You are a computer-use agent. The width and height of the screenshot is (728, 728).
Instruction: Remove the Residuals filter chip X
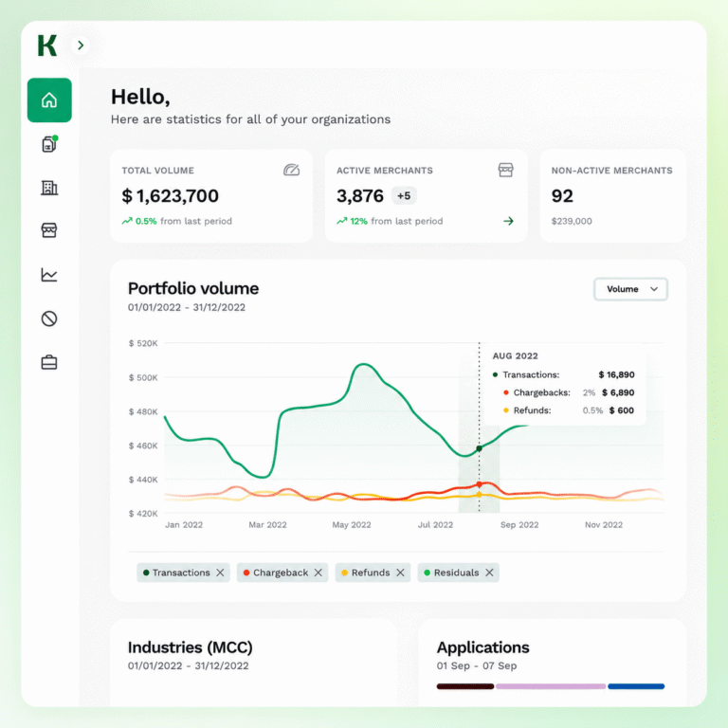(489, 573)
